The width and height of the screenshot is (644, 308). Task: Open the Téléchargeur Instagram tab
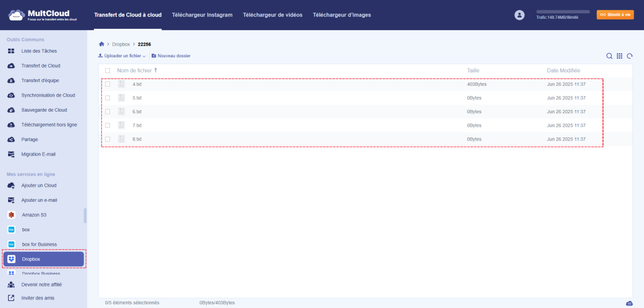[x=202, y=15]
